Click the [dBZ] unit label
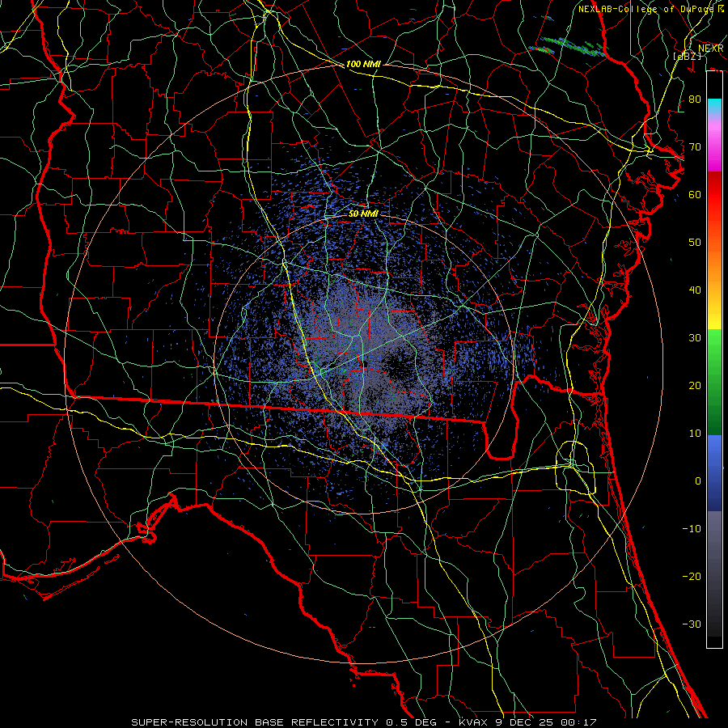This screenshot has width=728, height=728. (687, 56)
